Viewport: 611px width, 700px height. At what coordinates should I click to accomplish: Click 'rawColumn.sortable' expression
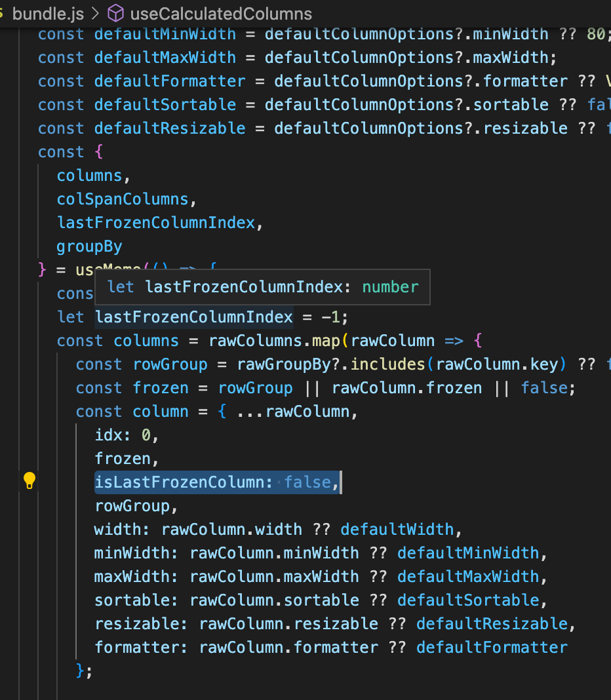click(274, 601)
